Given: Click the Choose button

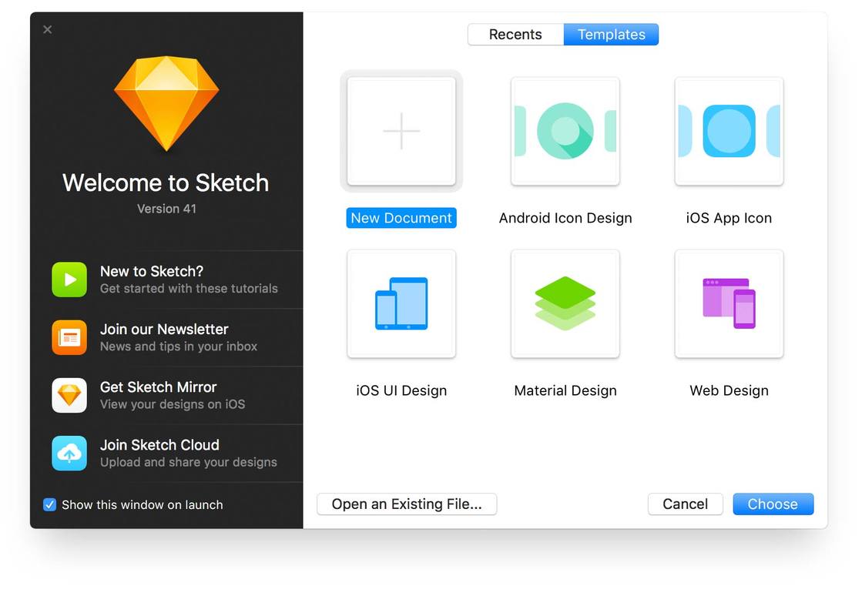Looking at the screenshot, I should click(x=773, y=504).
